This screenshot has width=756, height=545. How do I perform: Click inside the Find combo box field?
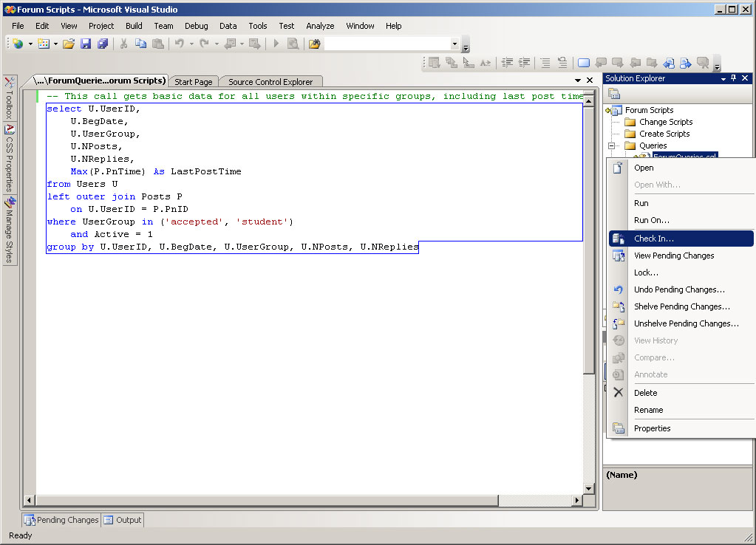[x=388, y=44]
